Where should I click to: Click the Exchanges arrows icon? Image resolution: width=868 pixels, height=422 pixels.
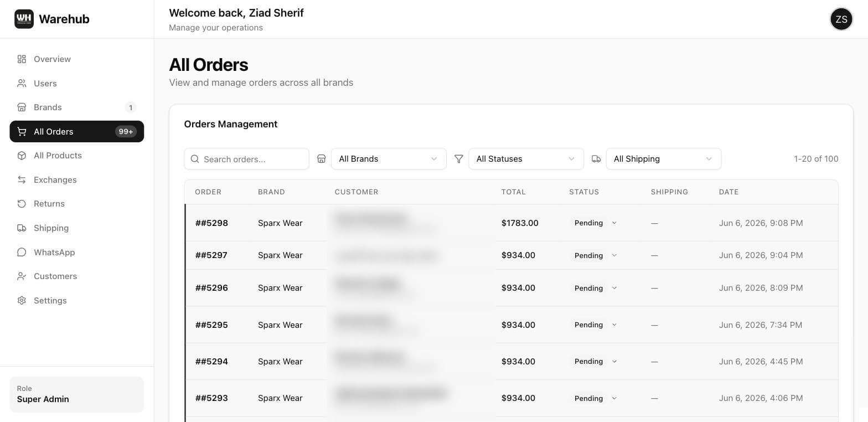[x=22, y=179]
